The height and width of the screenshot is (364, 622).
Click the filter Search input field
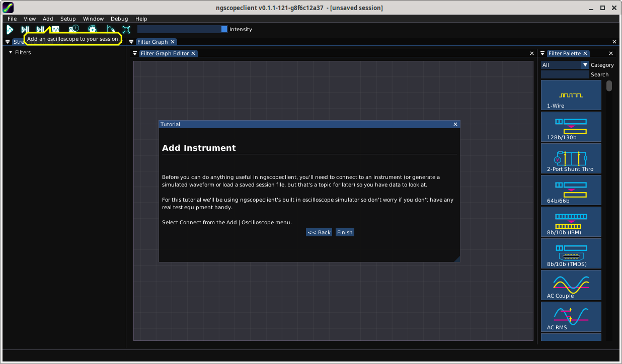coord(565,74)
